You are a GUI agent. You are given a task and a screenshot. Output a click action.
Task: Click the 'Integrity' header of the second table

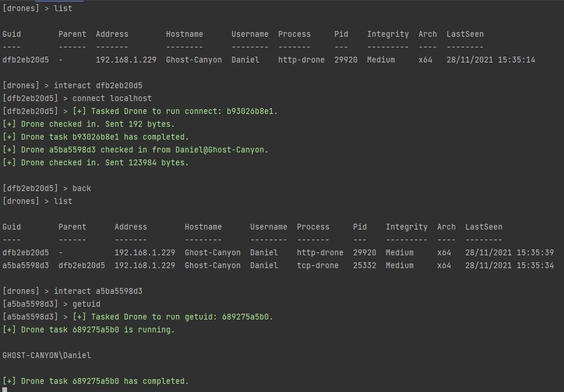coord(406,227)
